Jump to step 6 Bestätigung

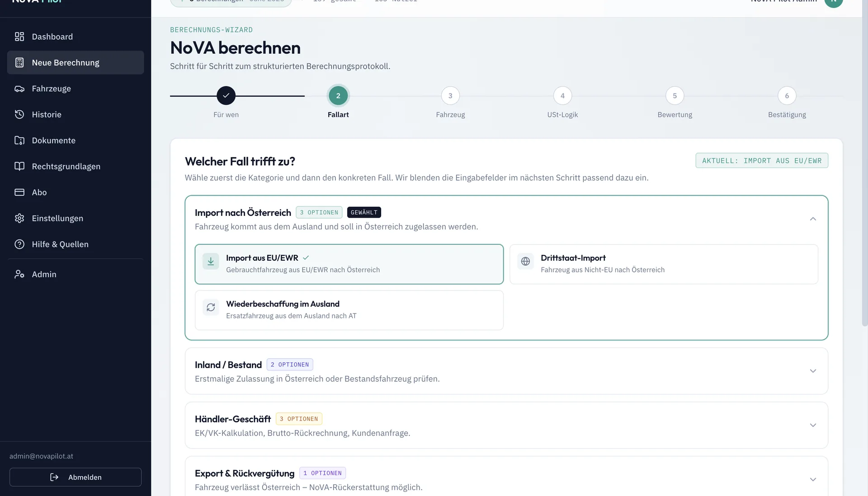point(787,96)
